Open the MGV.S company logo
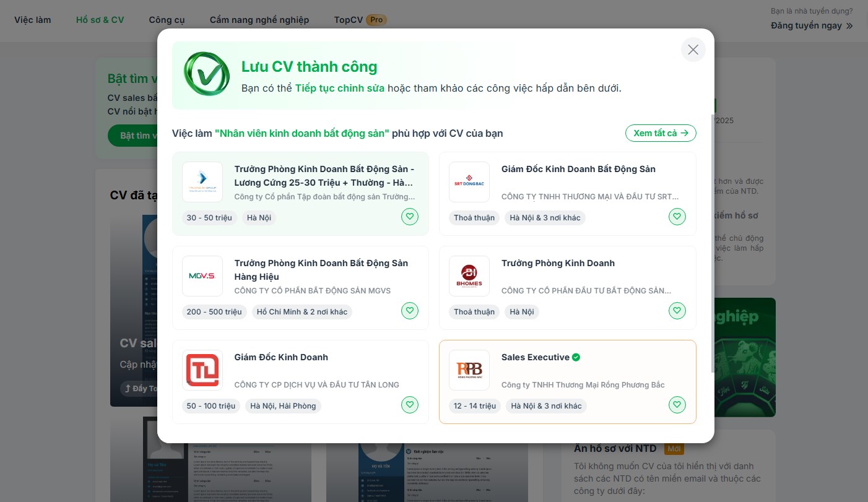Image resolution: width=868 pixels, height=502 pixels. [x=202, y=276]
